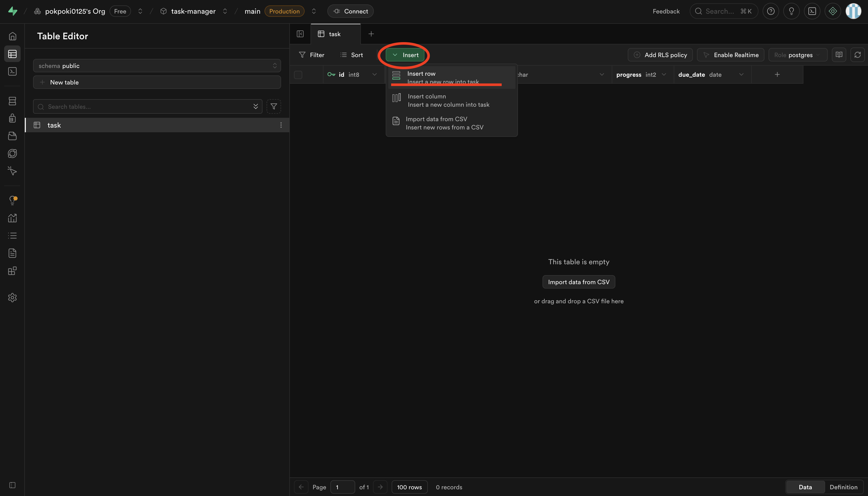Click the refresh table icon
The height and width of the screenshot is (496, 868).
(857, 55)
